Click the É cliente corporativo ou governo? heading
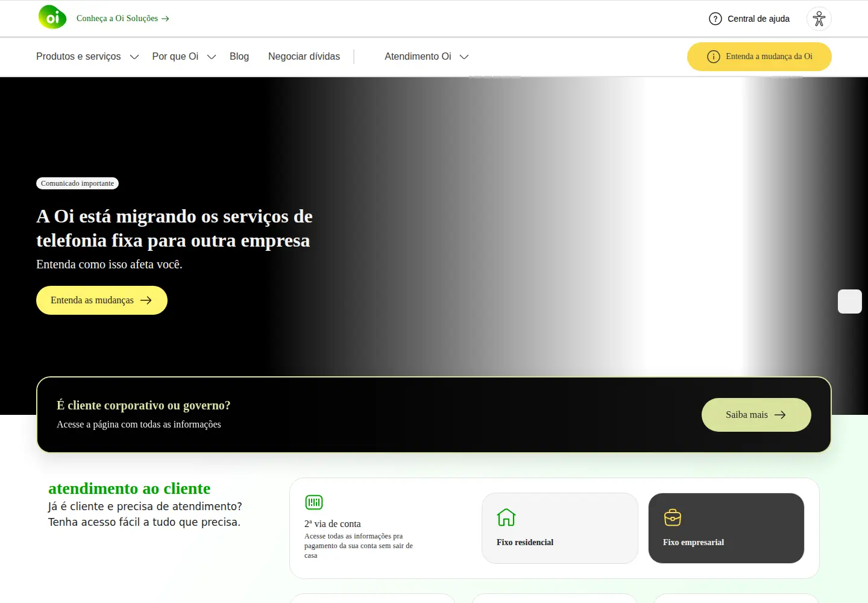The width and height of the screenshot is (868, 603). 143,405
